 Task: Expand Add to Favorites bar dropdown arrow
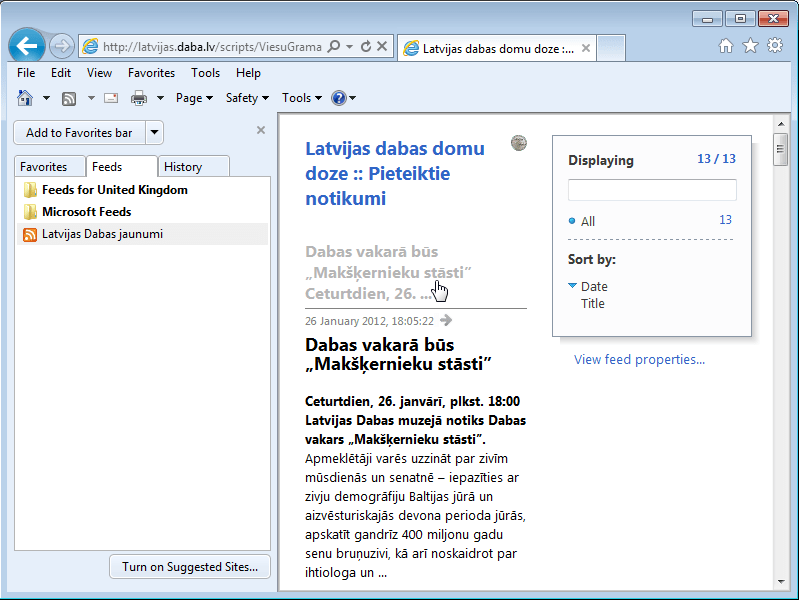coord(154,133)
